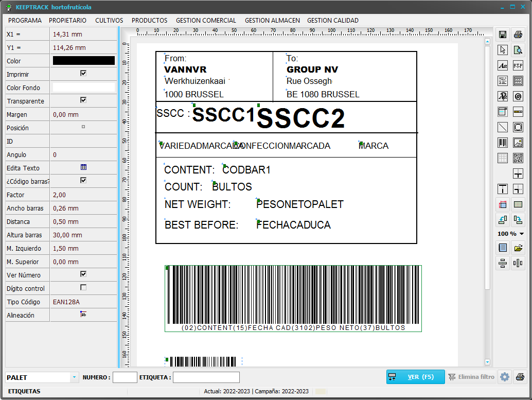Toggle the Transparente checkbox
532x400 pixels.
click(83, 100)
